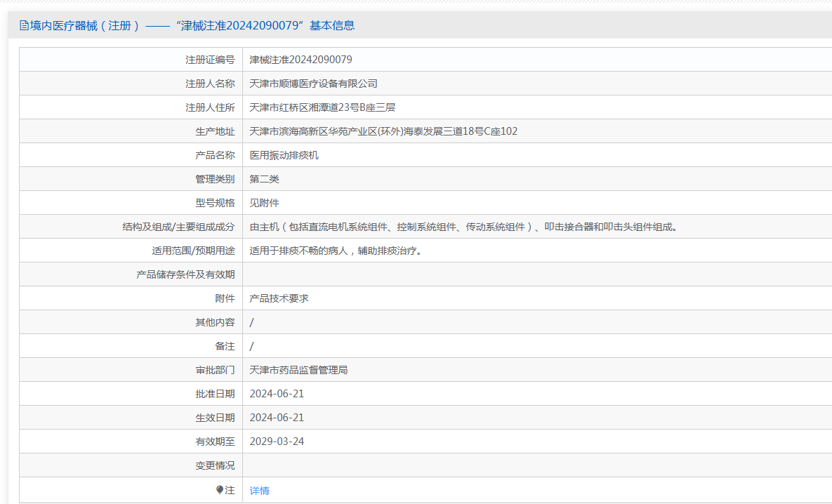Image resolution: width=832 pixels, height=504 pixels.
Task: Select approval department 天津市药品监督管理局
Action: tap(298, 370)
